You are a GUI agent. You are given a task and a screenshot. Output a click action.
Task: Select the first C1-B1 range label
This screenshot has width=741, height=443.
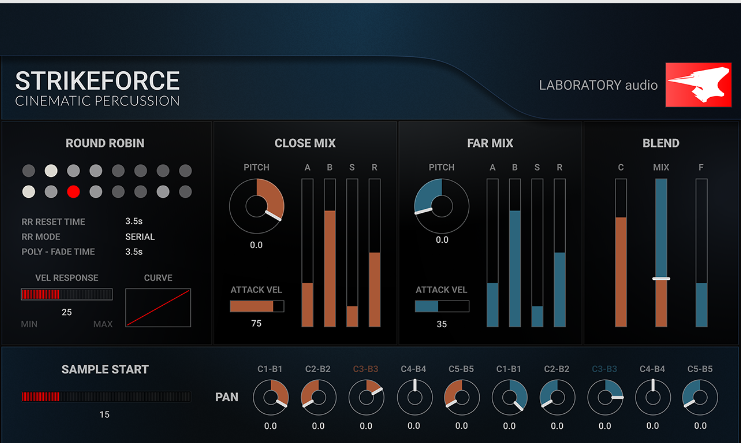click(270, 369)
